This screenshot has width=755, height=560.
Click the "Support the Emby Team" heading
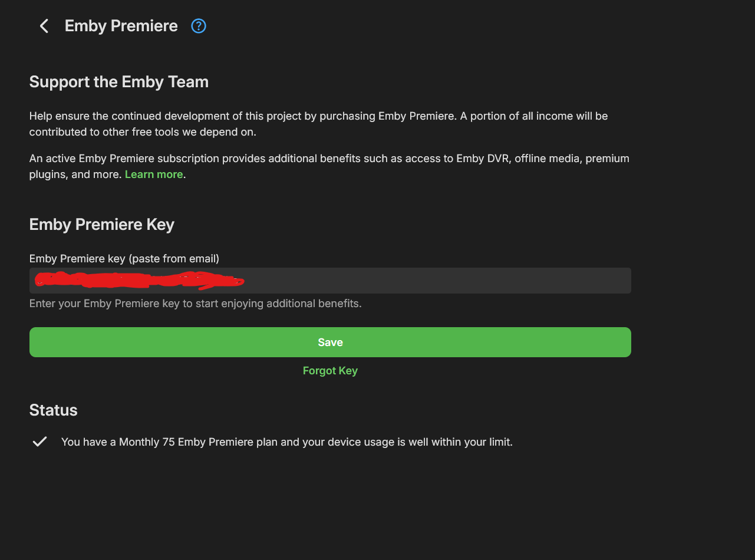(119, 81)
